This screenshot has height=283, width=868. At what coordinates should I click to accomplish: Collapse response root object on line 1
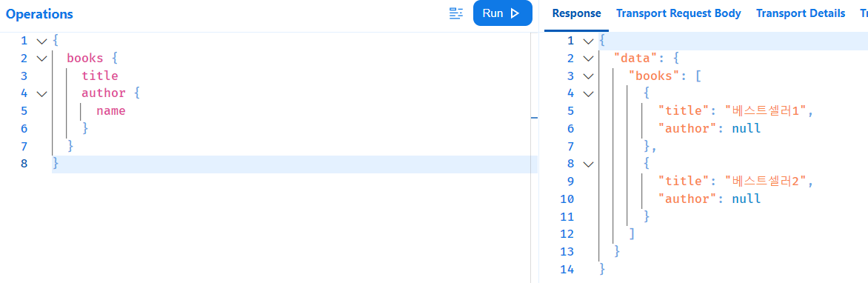tap(589, 41)
